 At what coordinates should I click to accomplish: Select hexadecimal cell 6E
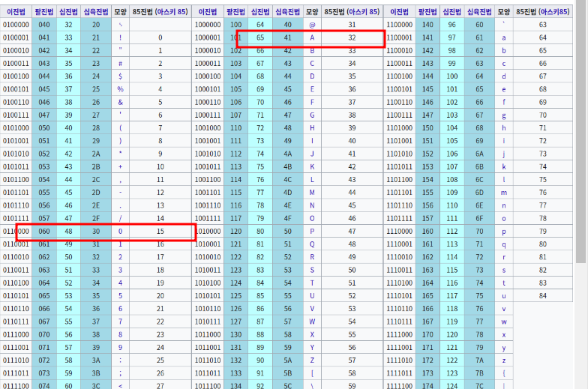click(479, 205)
